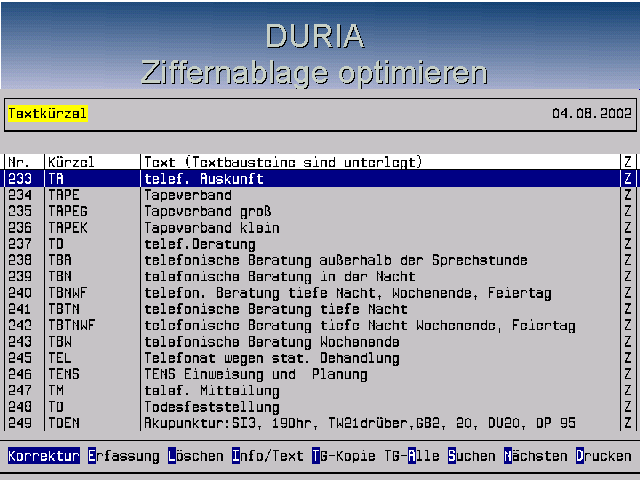
Task: Select TENS Einweisung und Planung row
Action: pos(320,374)
